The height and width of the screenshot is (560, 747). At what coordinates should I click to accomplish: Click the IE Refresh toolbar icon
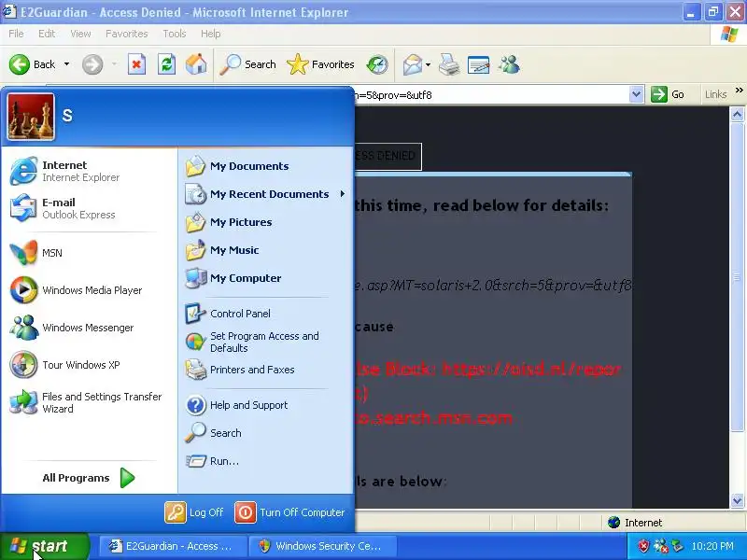click(x=166, y=64)
